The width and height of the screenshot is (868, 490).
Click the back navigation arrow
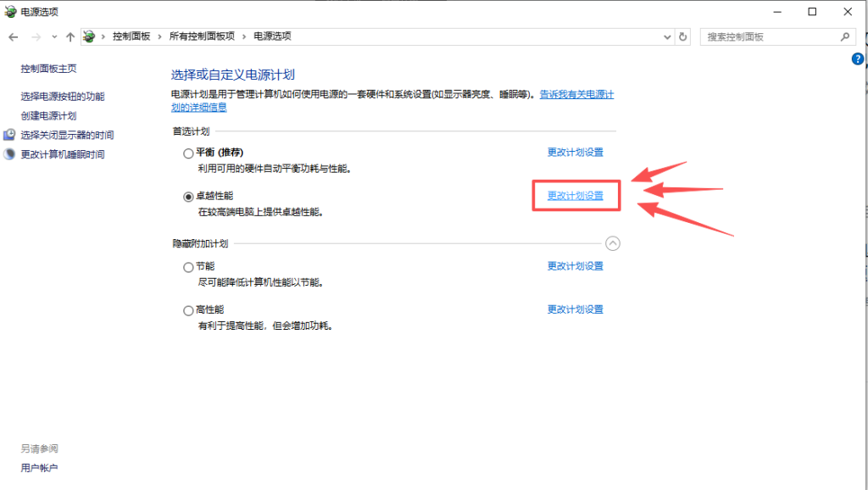coord(13,37)
